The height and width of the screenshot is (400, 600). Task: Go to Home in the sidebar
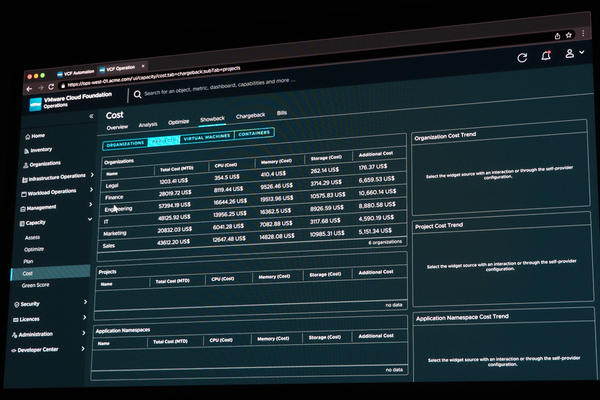click(x=35, y=136)
